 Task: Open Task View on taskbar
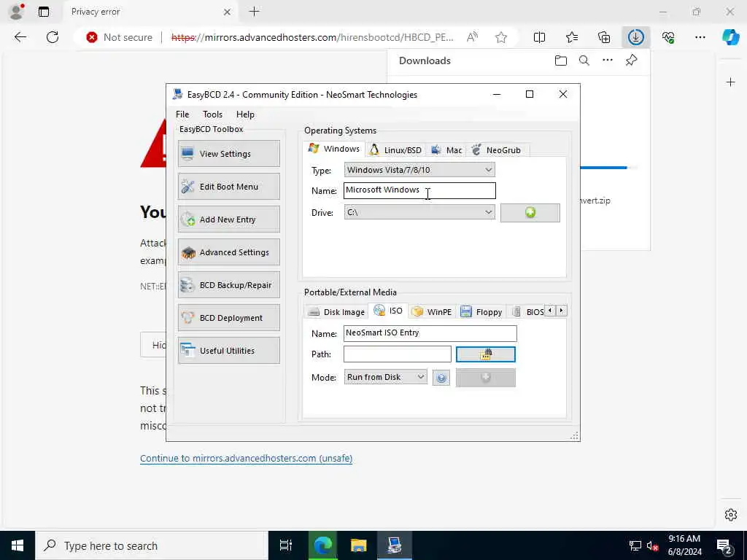coord(285,545)
